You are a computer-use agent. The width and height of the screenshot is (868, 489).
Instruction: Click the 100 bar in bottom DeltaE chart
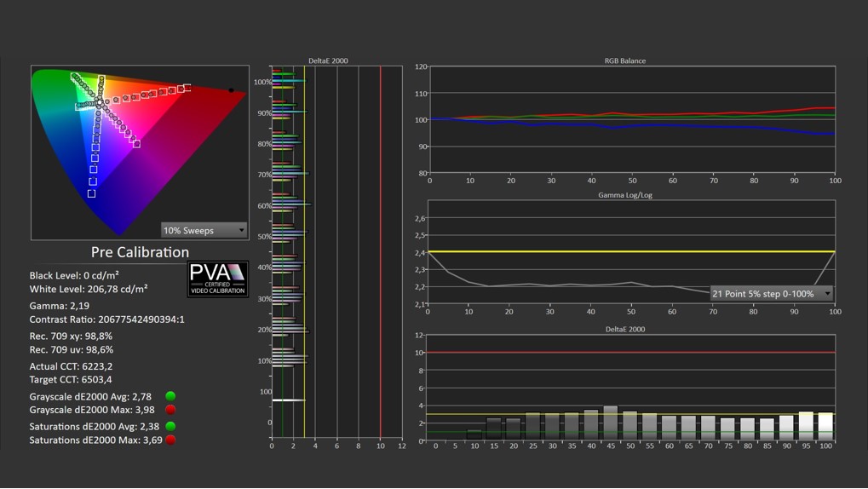click(x=825, y=426)
